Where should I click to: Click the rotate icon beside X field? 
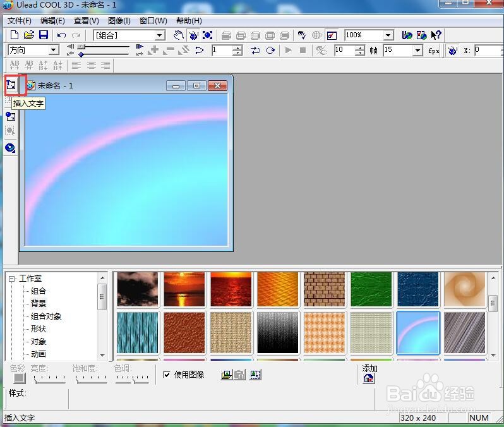click(453, 51)
